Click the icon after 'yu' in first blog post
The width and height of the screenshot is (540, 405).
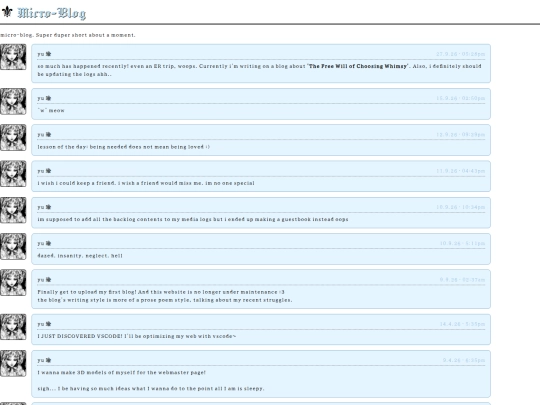48,280
